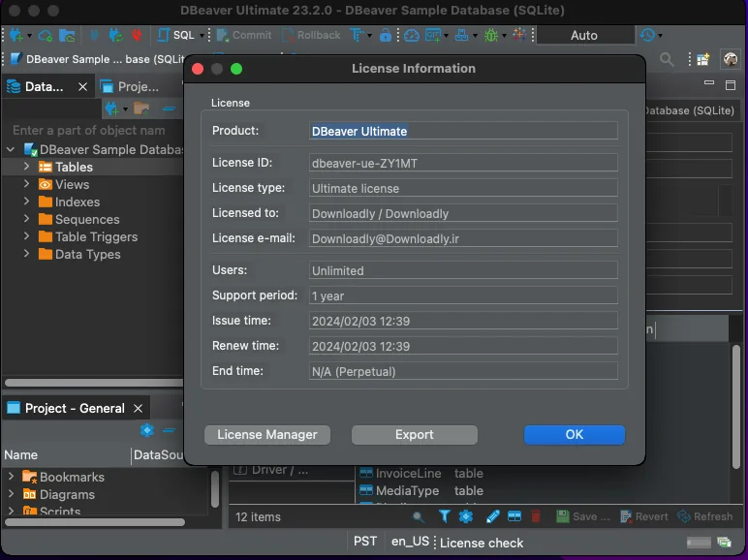Image resolution: width=748 pixels, height=560 pixels.
Task: Click the Product field DBeaver Ultimate
Action: [x=463, y=131]
